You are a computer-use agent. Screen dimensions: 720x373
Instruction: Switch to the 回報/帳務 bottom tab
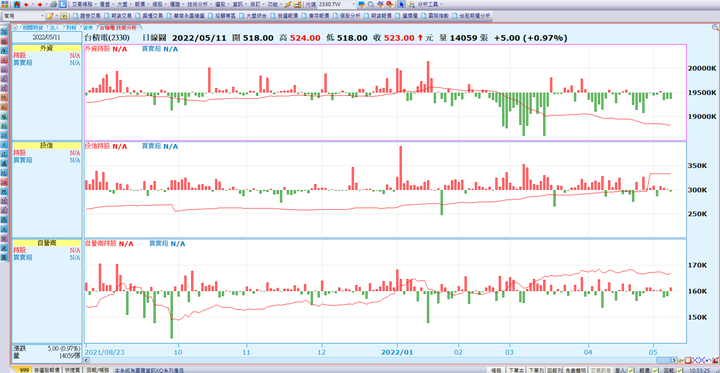[x=97, y=369]
